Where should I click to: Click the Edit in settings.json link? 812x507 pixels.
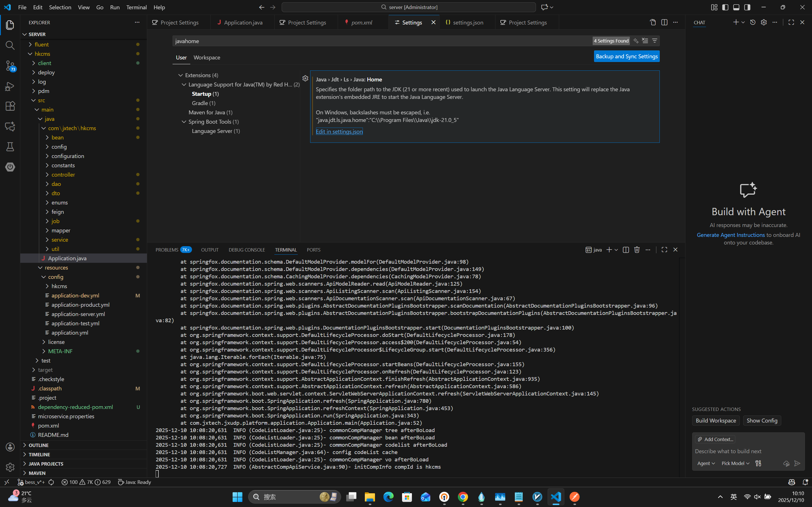(339, 132)
